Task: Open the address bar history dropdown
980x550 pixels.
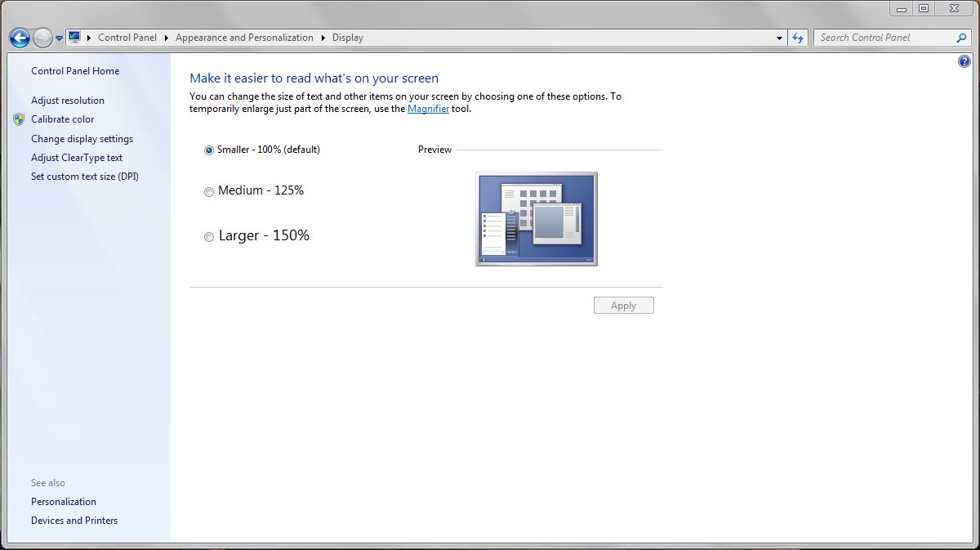Action: tap(779, 38)
